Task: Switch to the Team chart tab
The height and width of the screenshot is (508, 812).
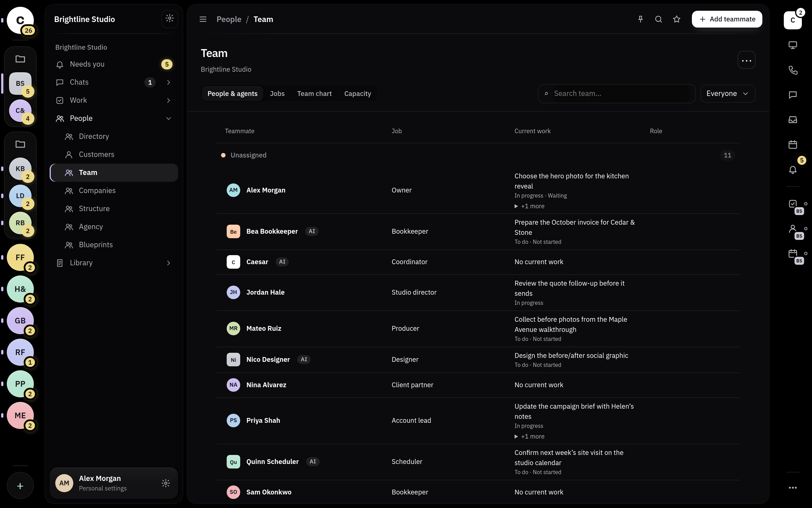Action: coord(314,94)
